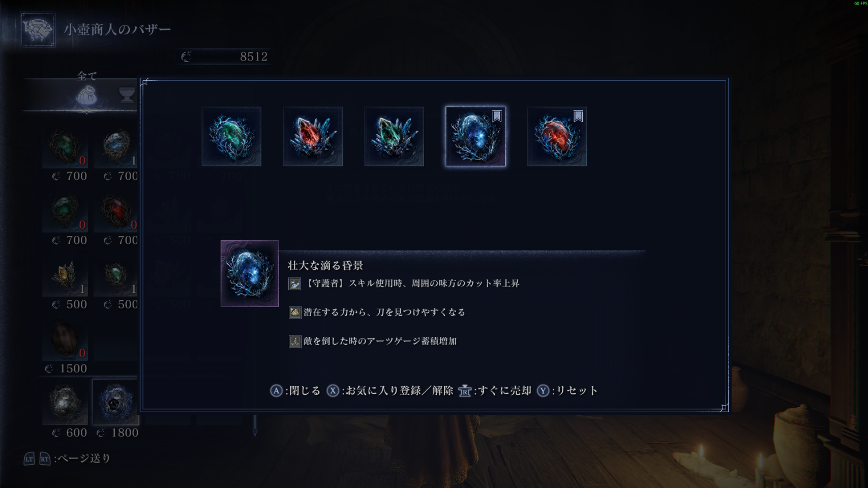868x488 pixels.
Task: Click the 1800-priced dark blue relic item
Action: [x=115, y=402]
